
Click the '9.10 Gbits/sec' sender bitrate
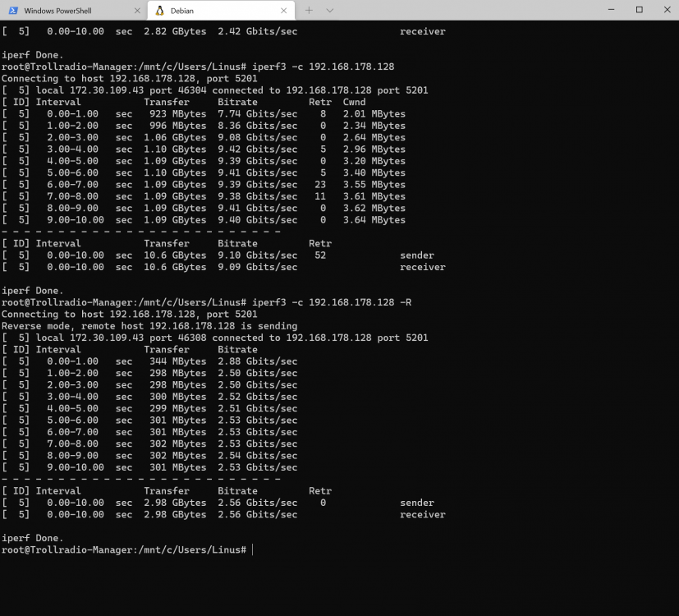click(257, 255)
